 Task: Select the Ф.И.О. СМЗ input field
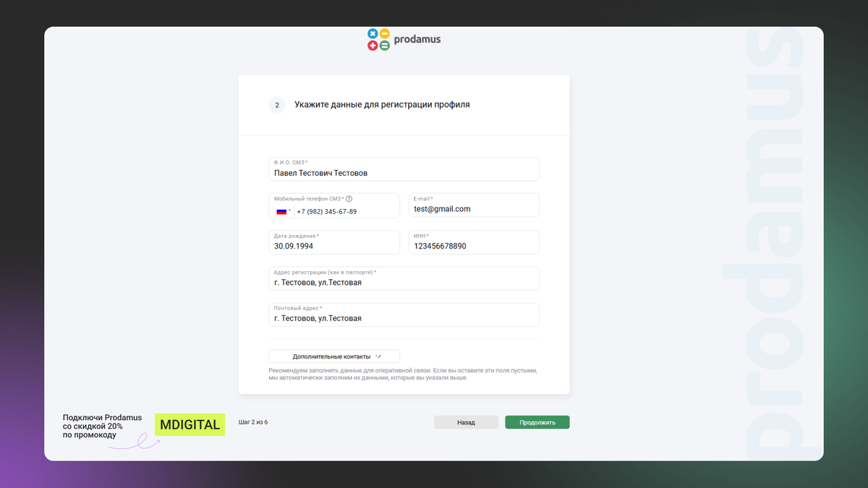pyautogui.click(x=404, y=173)
